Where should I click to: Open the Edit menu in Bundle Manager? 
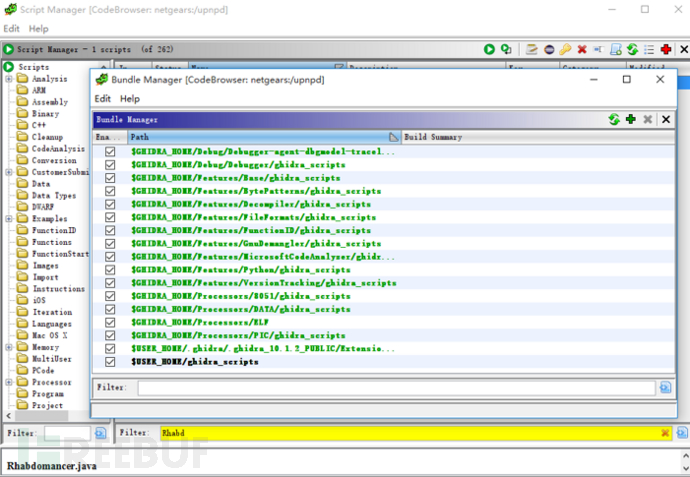coord(102,99)
